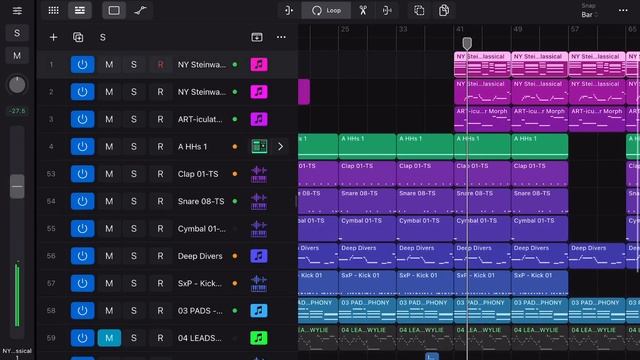Screen dimensions: 640x360
Task: Toggle the channel strip S solo button
Action: click(17, 33)
